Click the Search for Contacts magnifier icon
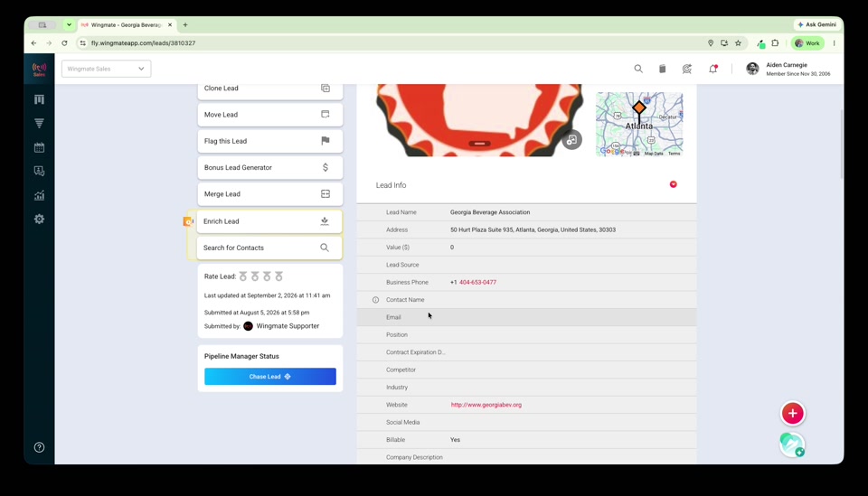This screenshot has width=868, height=496. [325, 248]
